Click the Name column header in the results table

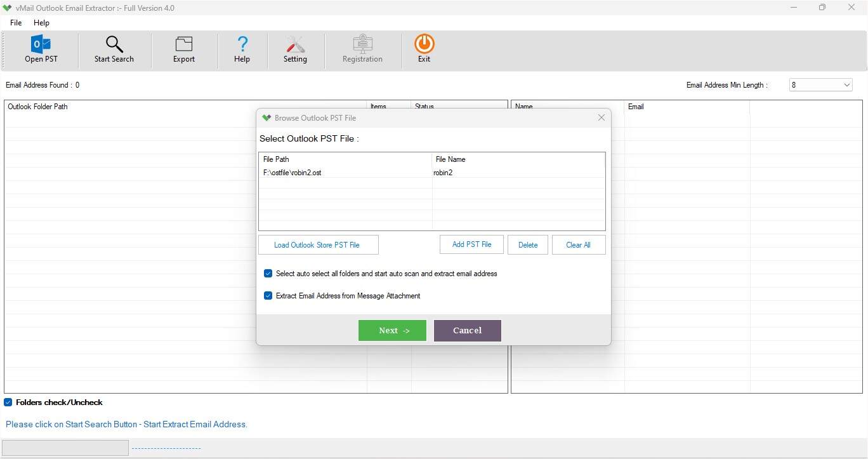pos(568,107)
